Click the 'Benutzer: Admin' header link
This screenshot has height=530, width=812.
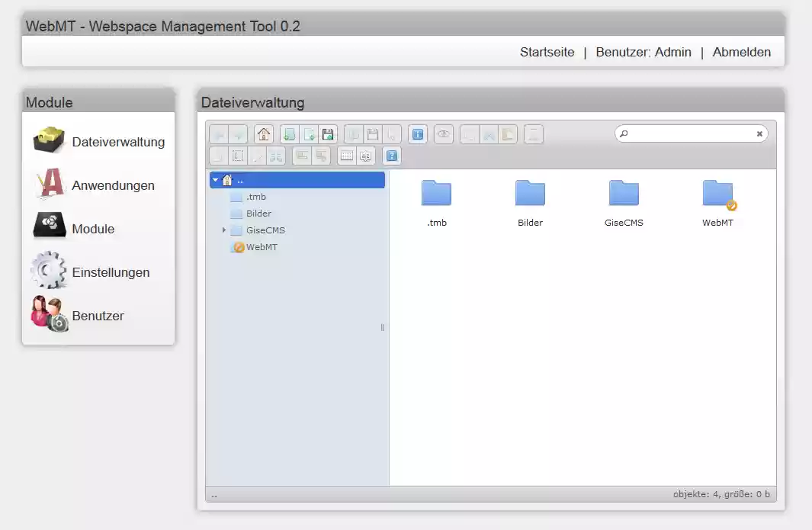(x=644, y=53)
